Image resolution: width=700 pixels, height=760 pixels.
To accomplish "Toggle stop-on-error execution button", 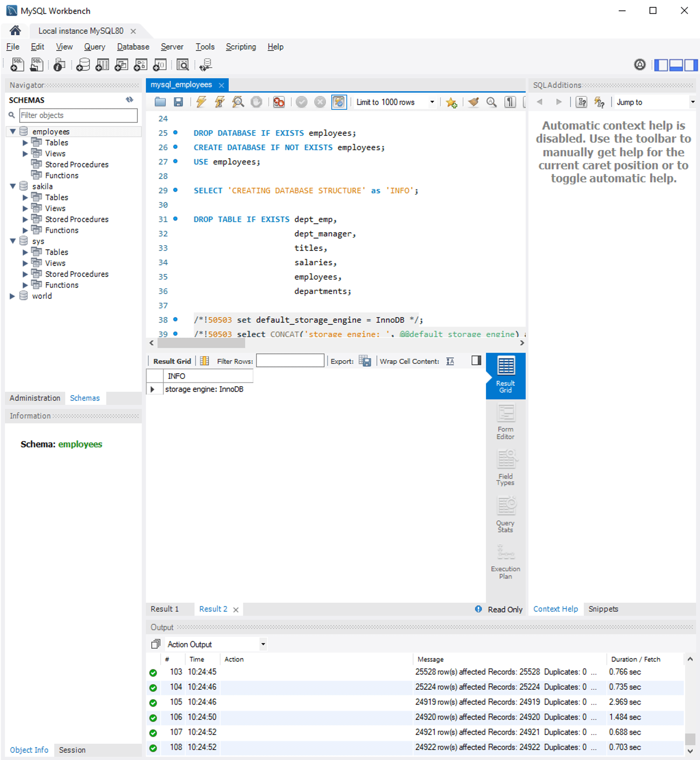I will point(279,102).
